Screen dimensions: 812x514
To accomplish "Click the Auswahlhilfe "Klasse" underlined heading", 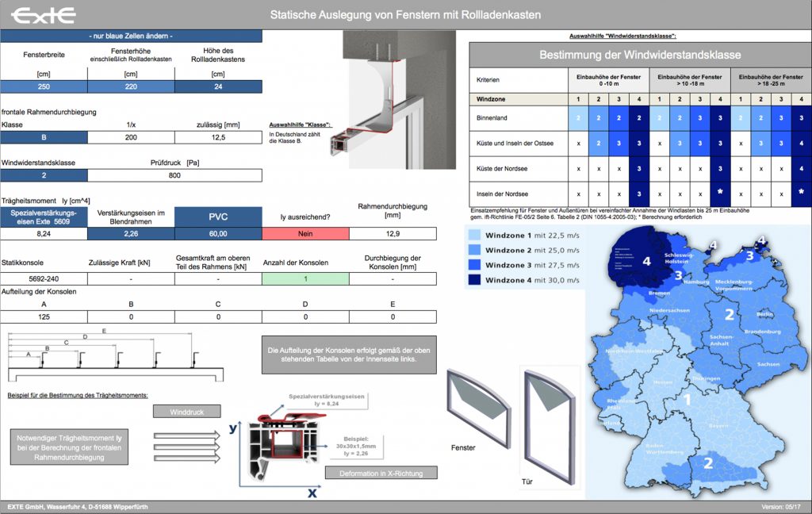I will click(x=301, y=126).
